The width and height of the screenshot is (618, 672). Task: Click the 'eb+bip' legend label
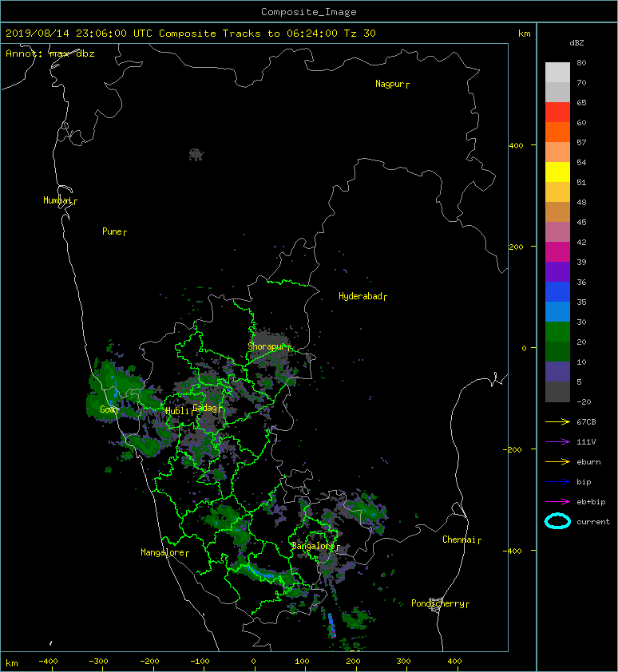(591, 501)
